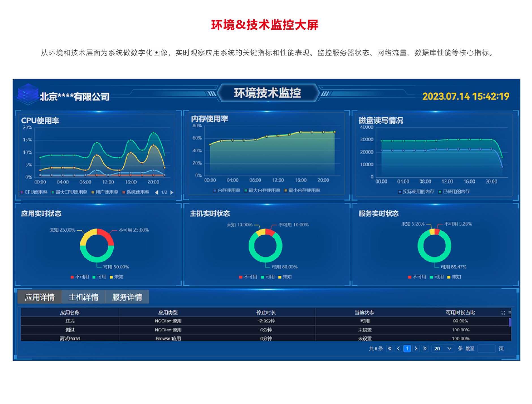
Task: Click the jump-to-page input field
Action: [x=486, y=348]
